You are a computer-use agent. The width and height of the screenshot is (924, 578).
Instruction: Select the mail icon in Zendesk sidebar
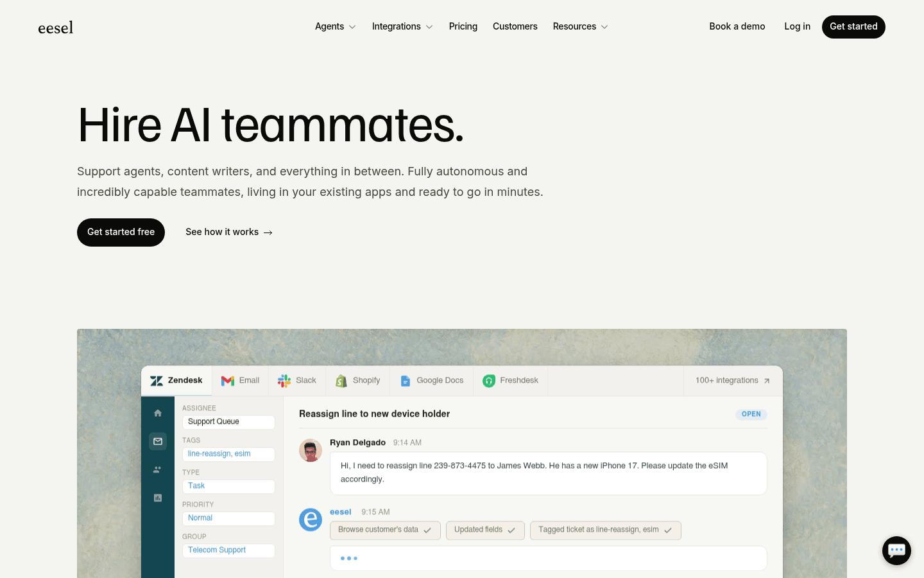pos(158,441)
